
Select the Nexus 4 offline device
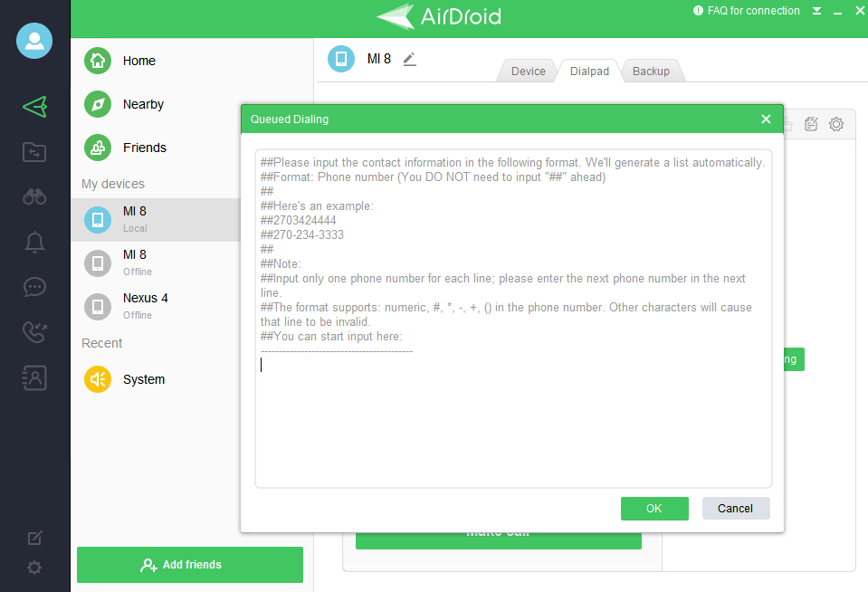click(156, 306)
